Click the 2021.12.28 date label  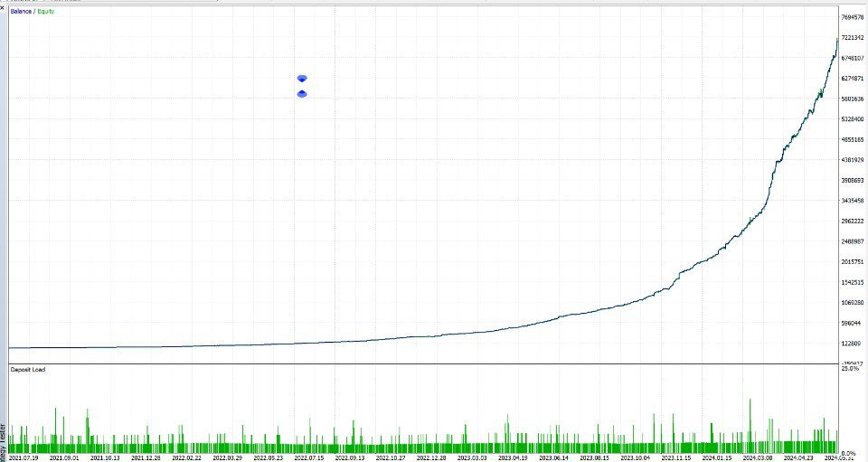146,458
